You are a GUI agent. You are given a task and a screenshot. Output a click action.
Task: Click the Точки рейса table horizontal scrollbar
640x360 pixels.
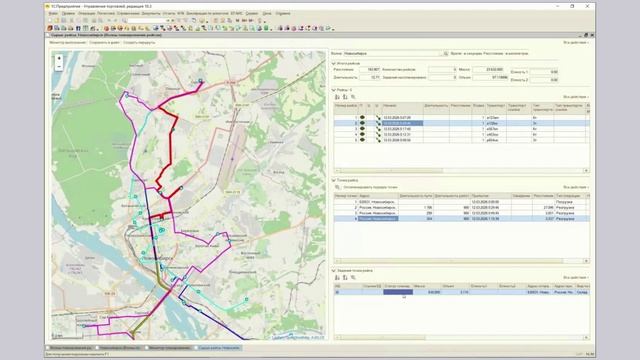point(462,261)
